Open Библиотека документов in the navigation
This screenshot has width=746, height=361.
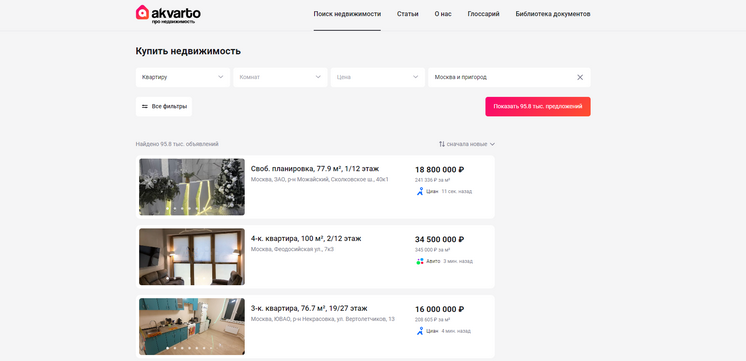click(x=553, y=14)
